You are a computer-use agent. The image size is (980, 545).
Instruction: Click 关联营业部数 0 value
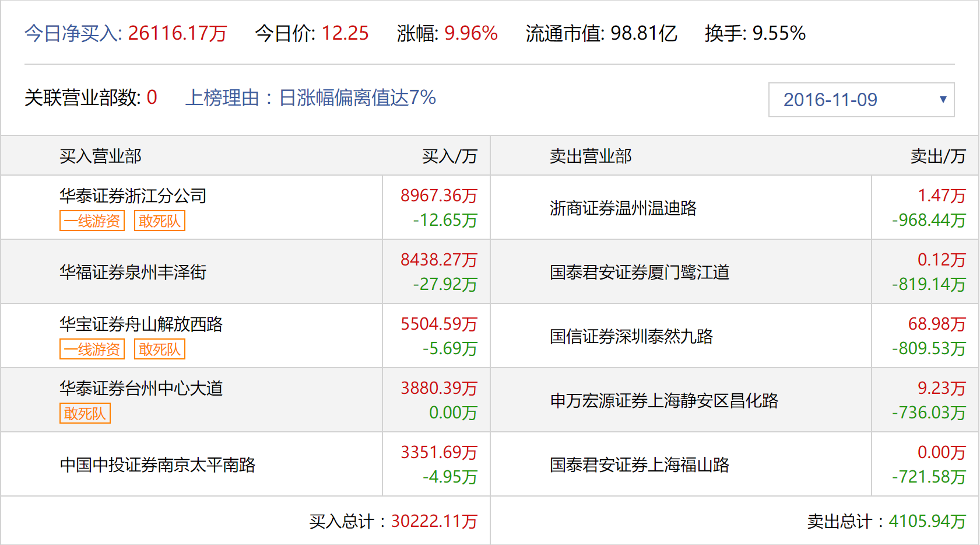(152, 97)
